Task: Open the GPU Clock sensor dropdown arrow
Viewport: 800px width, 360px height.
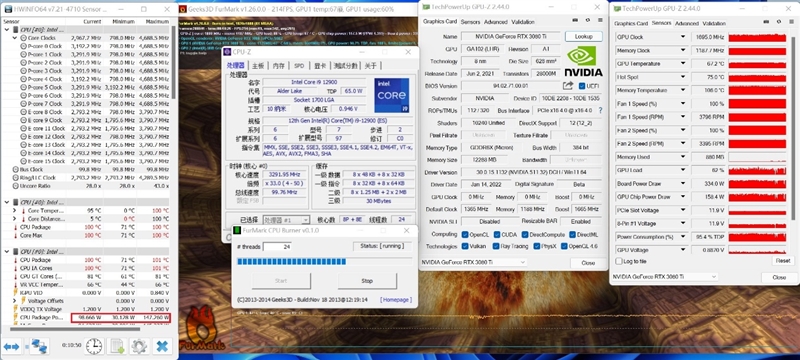Action: point(683,37)
